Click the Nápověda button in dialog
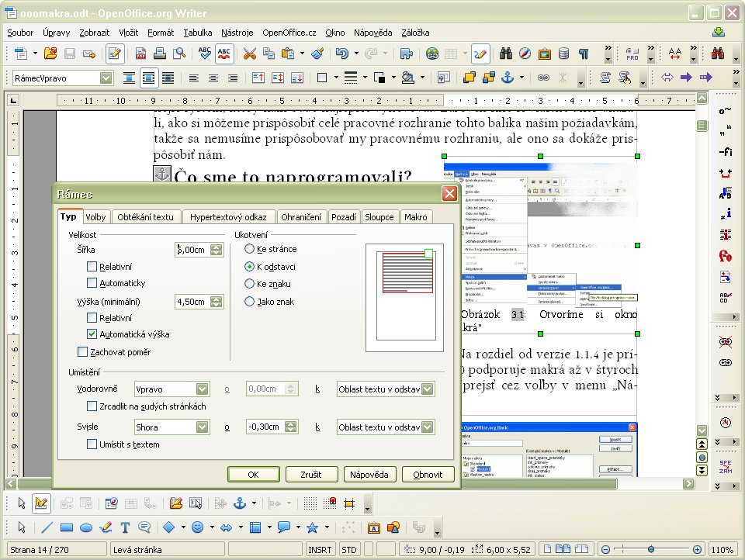 369,474
